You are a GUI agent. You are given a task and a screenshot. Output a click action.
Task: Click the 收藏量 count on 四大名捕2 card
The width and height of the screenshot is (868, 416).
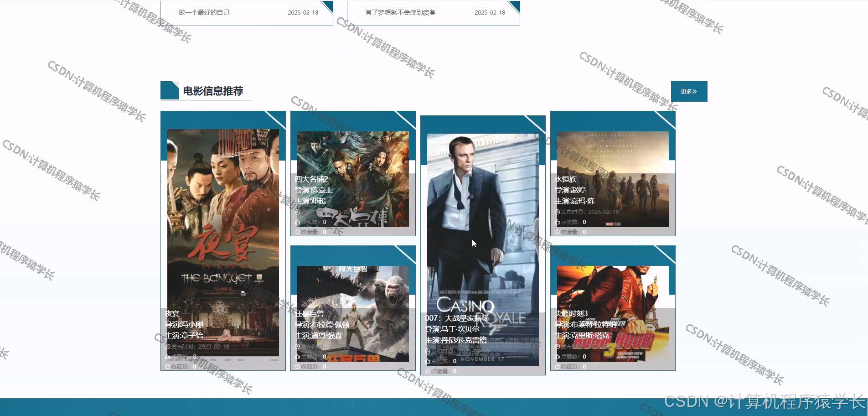coord(325,232)
